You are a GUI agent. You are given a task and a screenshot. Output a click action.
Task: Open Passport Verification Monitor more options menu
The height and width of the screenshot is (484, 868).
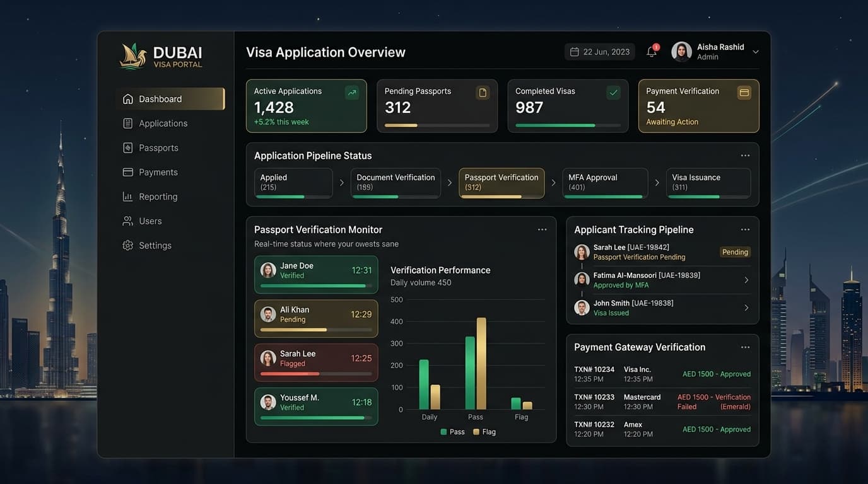tap(542, 229)
